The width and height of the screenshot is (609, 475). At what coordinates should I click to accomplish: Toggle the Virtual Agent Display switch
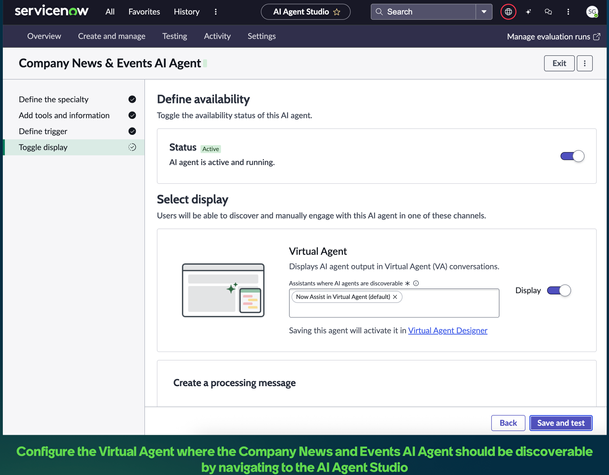pos(559,291)
